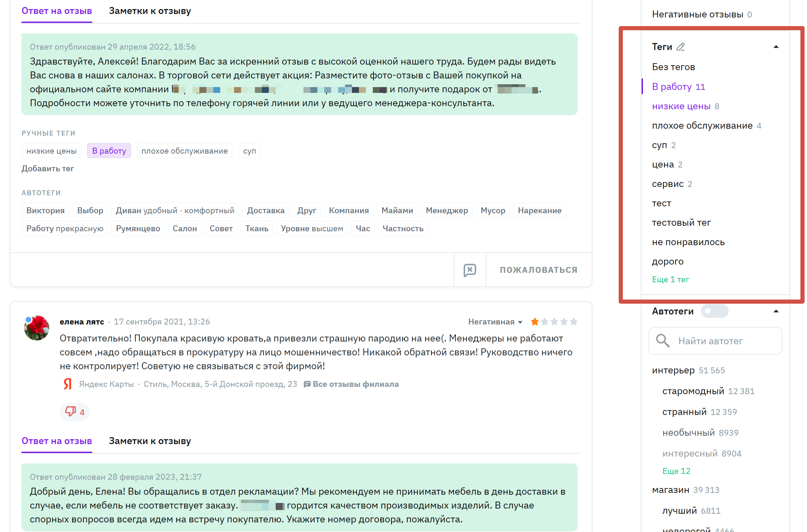Expand the Еще 1 тег link

click(670, 279)
